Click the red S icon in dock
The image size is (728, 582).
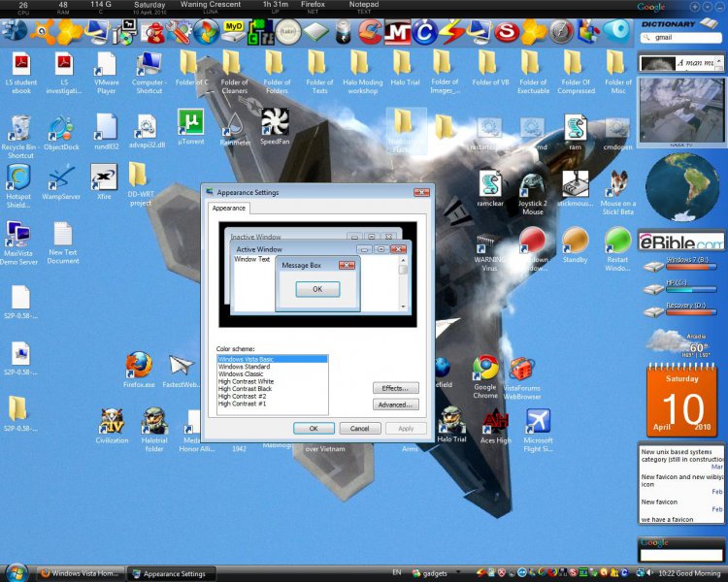[507, 32]
